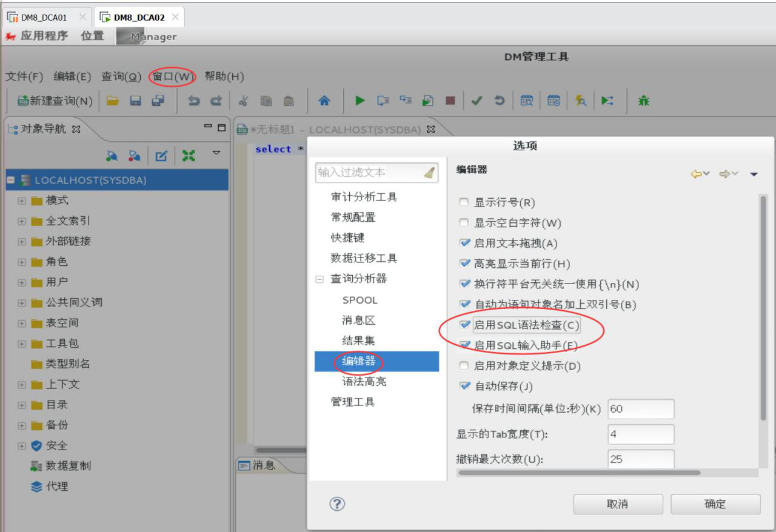776x532 pixels.
Task: Collapse the 查询分析器 options node
Action: click(x=319, y=279)
